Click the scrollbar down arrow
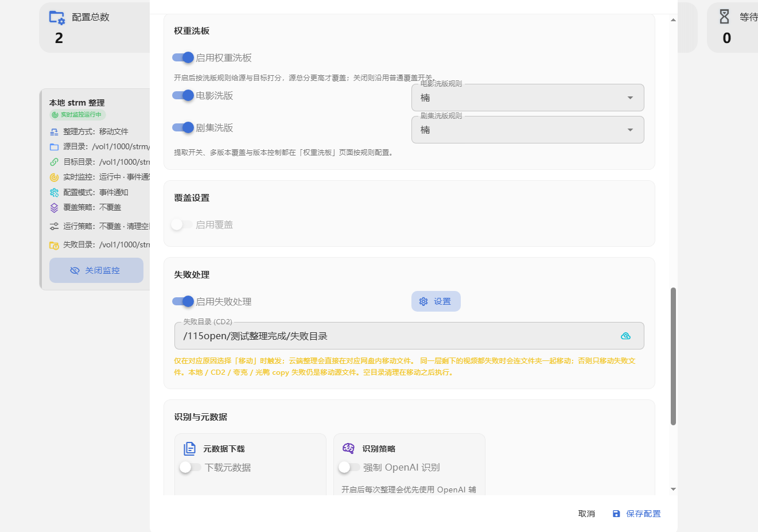Screen dimensions: 758x532 (x=673, y=490)
